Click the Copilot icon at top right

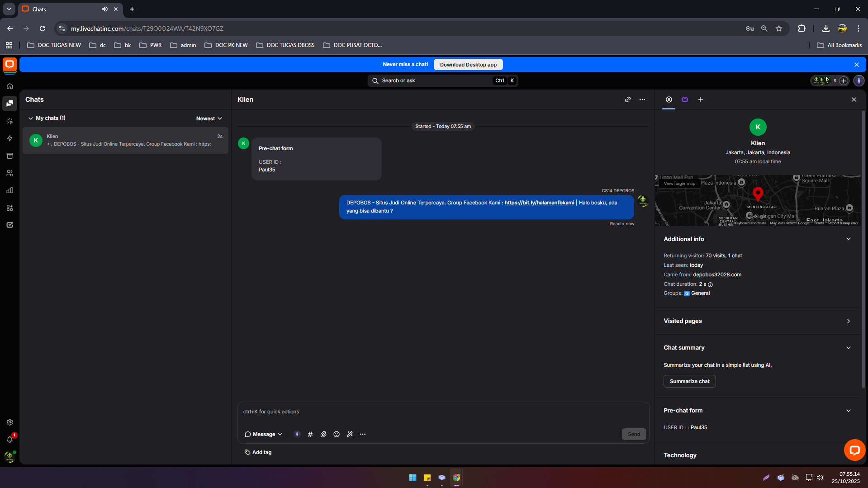[859, 81]
